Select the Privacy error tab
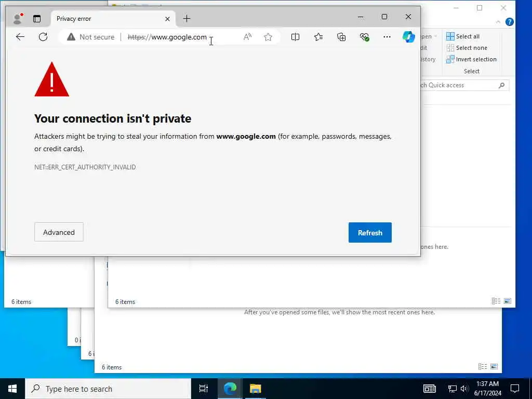 (113, 19)
